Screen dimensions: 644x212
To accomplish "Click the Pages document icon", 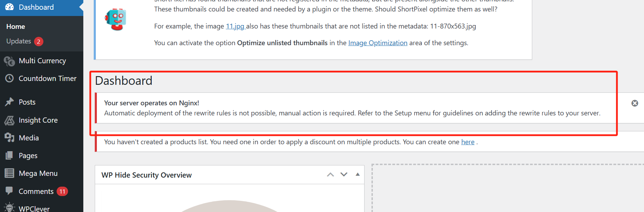I will 9,155.
